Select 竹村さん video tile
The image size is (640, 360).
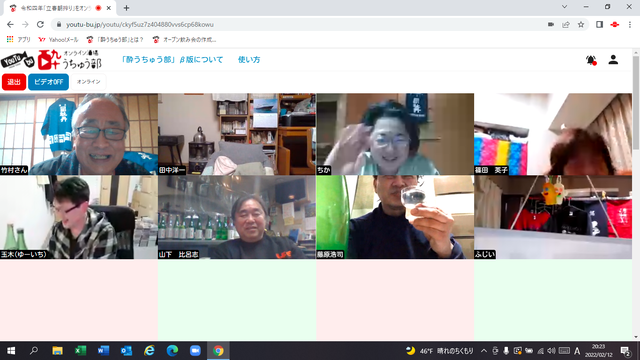[79, 134]
